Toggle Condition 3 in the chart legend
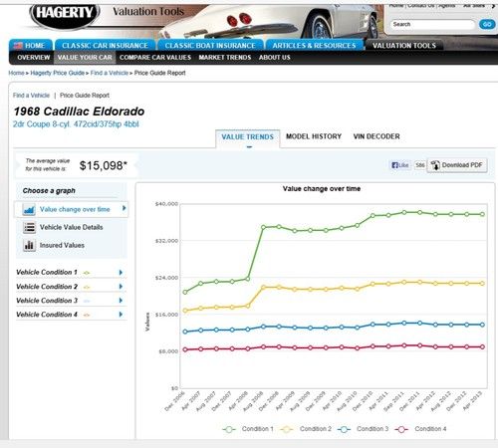This screenshot has width=498, height=448. tap(364, 429)
